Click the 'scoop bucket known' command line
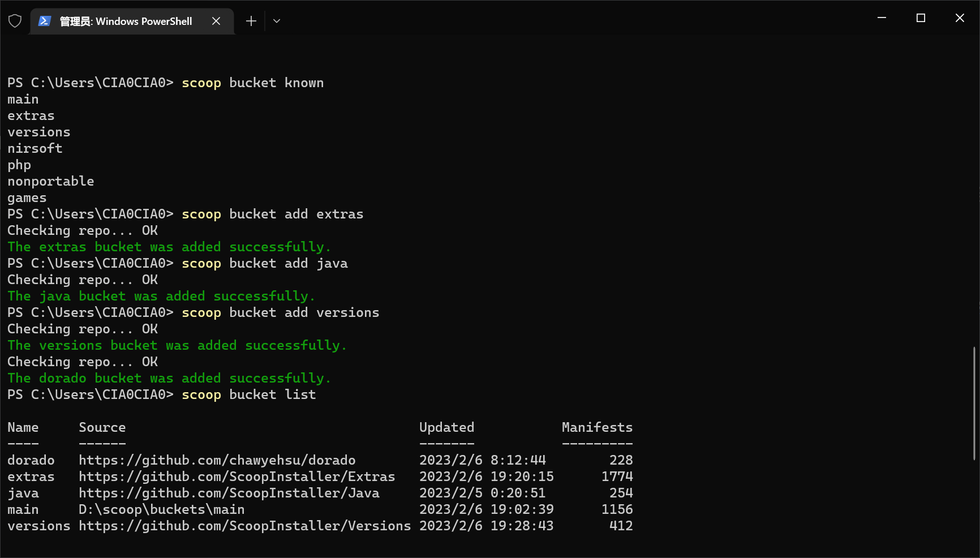The width and height of the screenshot is (980, 558). (x=252, y=83)
